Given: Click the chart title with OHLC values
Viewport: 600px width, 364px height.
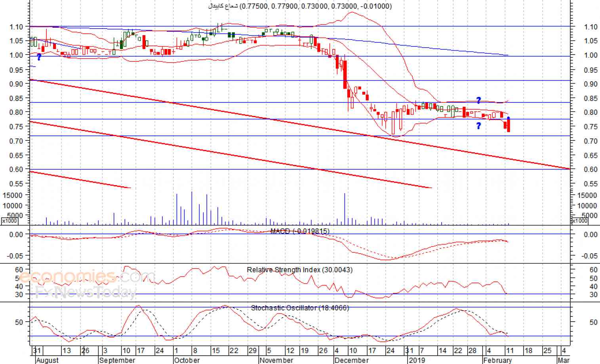Looking at the screenshot, I should coord(300,6).
